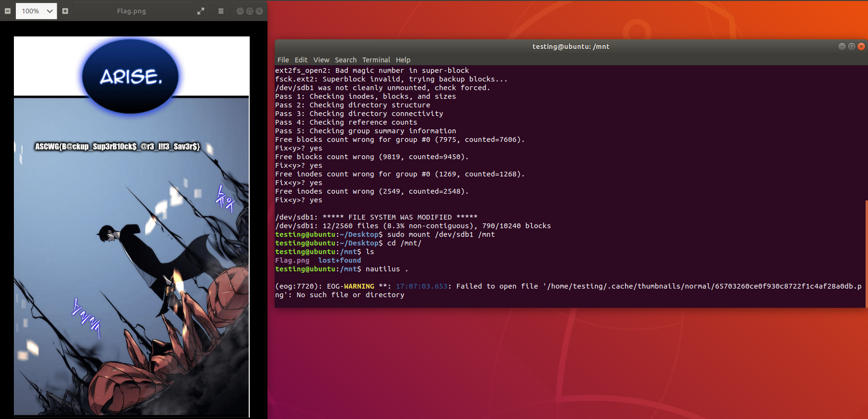Minimize the terminal window
Screen dimensions: 868x419
[842, 47]
